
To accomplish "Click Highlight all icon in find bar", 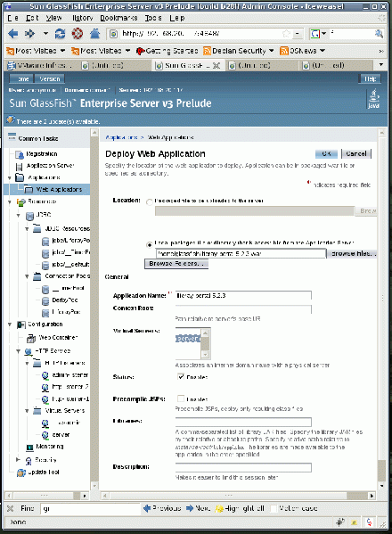I will point(219,508).
